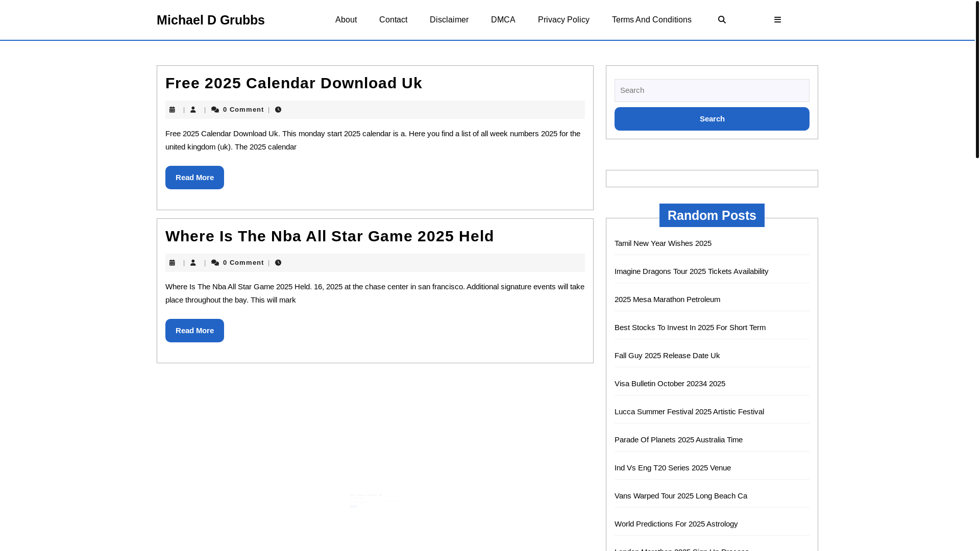
Task: Click calendar icon under Free 2025 Calendar post
Action: (172, 110)
